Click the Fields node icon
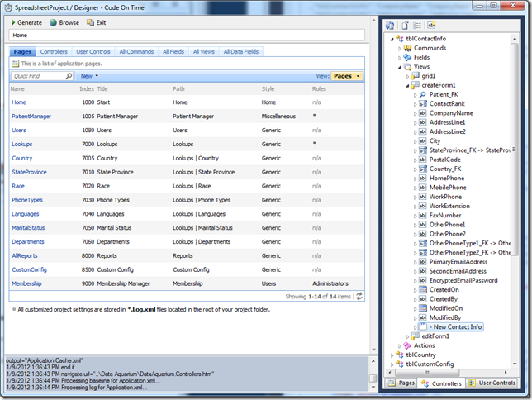532x400 pixels. click(x=407, y=57)
